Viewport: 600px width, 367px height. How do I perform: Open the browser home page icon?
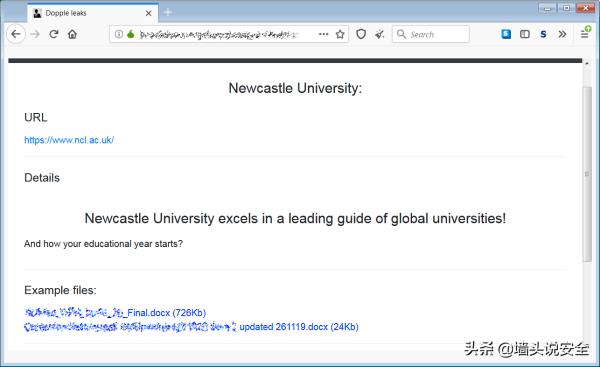pyautogui.click(x=72, y=34)
